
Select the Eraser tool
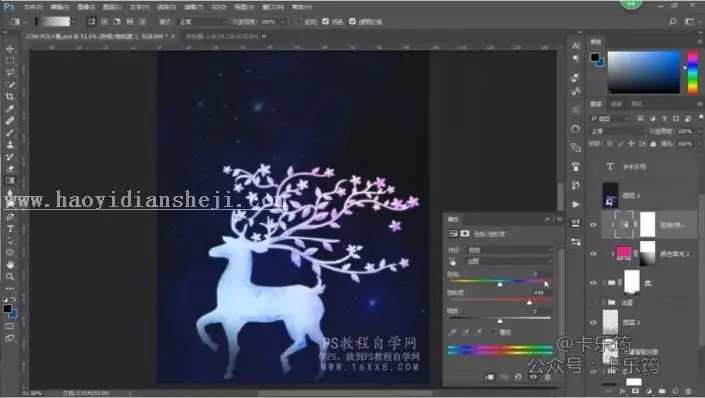coord(10,169)
